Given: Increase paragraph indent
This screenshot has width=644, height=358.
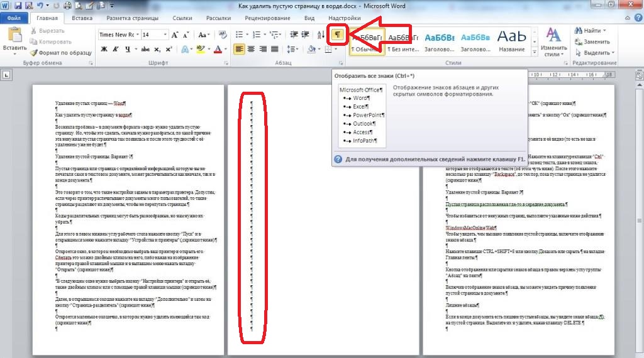Looking at the screenshot, I should click(306, 35).
